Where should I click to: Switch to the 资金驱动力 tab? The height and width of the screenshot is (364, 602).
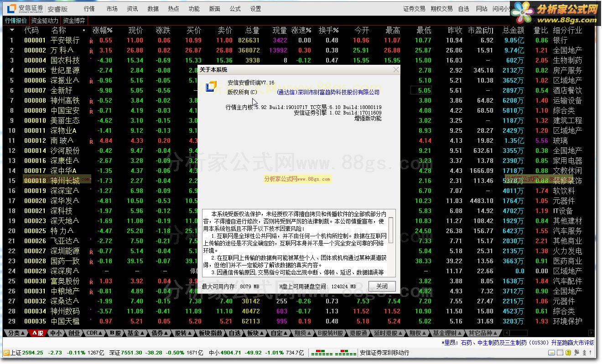point(45,21)
